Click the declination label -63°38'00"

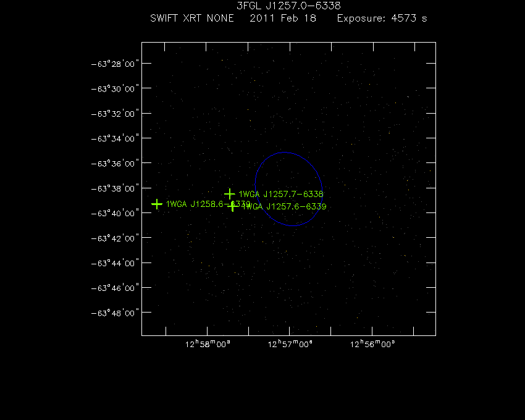(x=115, y=188)
